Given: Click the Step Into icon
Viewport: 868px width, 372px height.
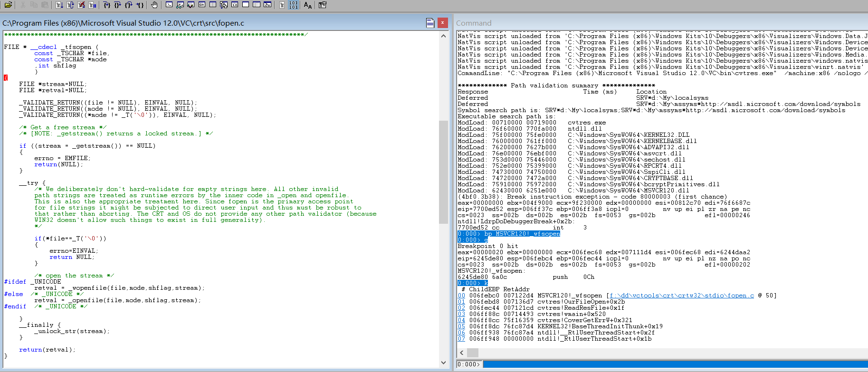Looking at the screenshot, I should 107,5.
